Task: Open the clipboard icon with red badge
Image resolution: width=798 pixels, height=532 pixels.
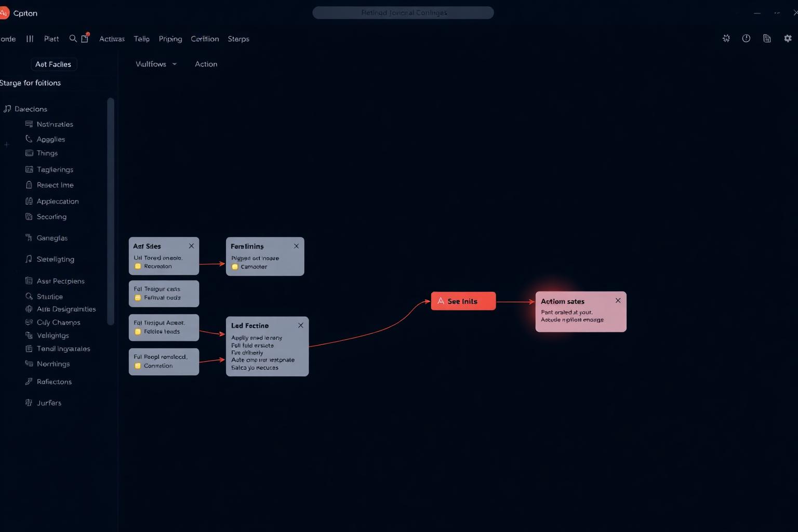Action: (x=85, y=38)
